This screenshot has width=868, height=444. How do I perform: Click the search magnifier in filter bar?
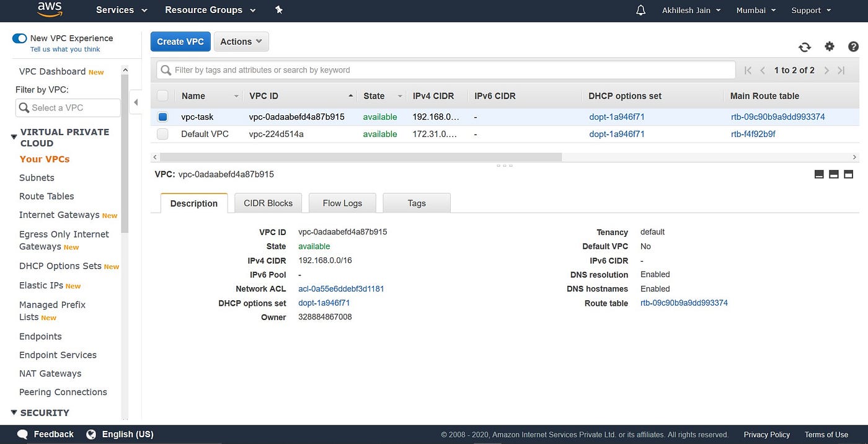pyautogui.click(x=166, y=70)
